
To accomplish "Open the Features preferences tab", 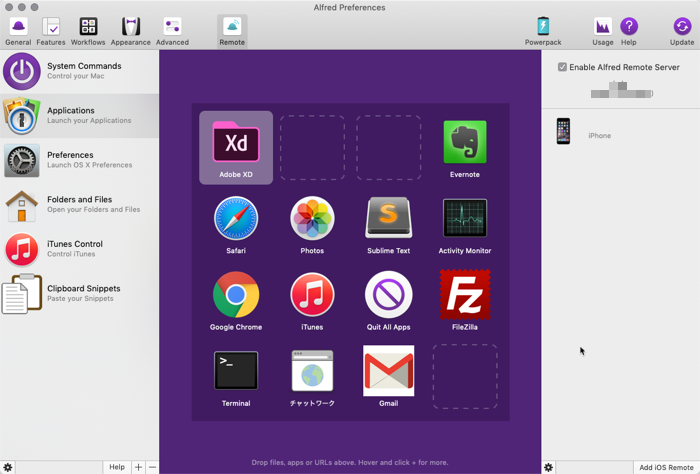I will point(50,31).
